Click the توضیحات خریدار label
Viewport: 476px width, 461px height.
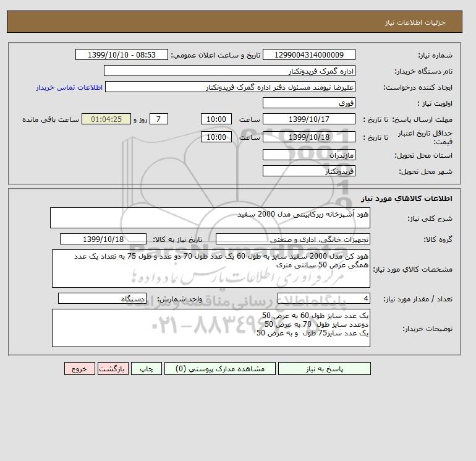click(428, 329)
